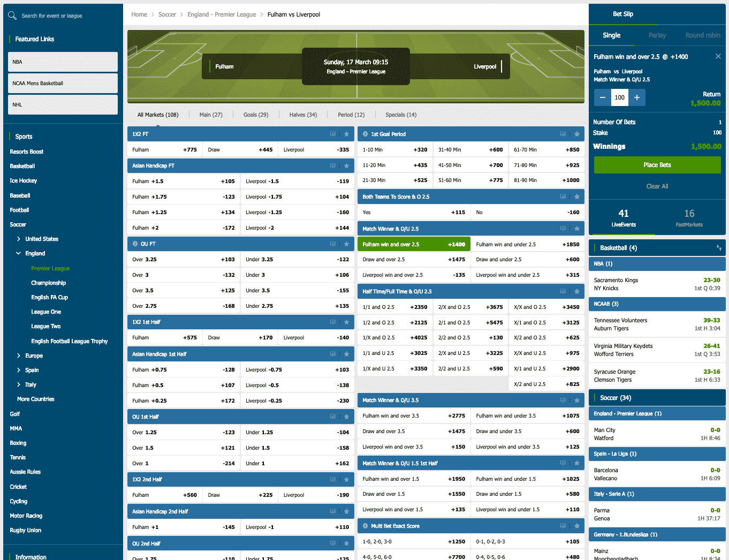Expand the Spain leagues list
Image resolution: width=729 pixels, height=560 pixels.
(x=19, y=370)
